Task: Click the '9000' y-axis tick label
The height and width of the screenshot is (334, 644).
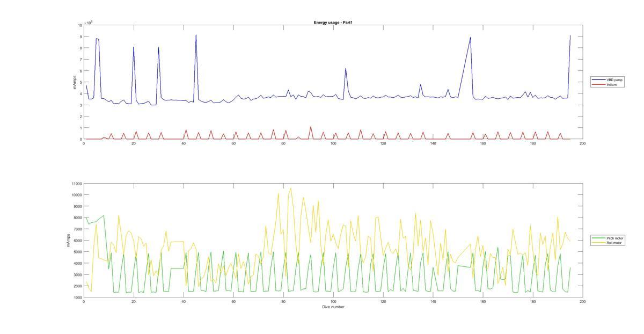Action: pos(77,207)
